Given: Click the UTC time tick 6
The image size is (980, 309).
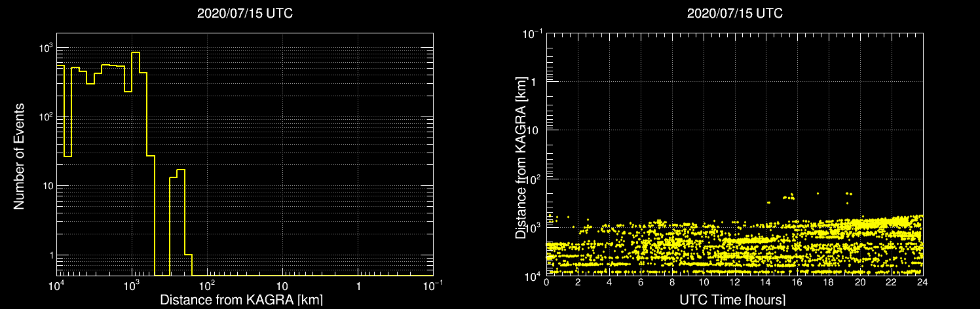Looking at the screenshot, I should (641, 282).
